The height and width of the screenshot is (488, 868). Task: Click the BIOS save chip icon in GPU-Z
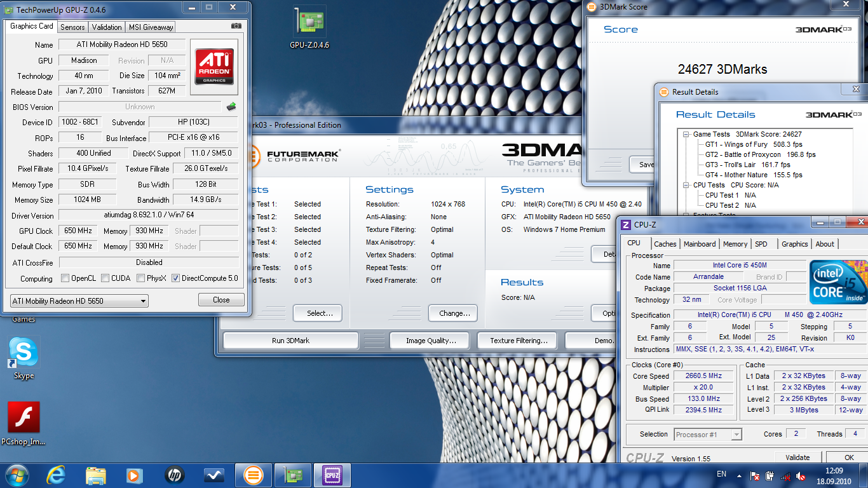(231, 107)
